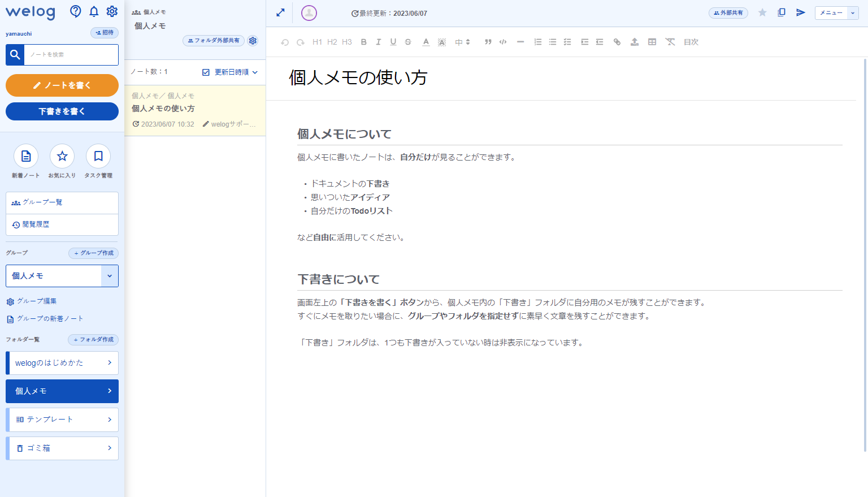Open the メニュー dropdown arrow
This screenshot has height=497, width=868.
pyautogui.click(x=853, y=13)
